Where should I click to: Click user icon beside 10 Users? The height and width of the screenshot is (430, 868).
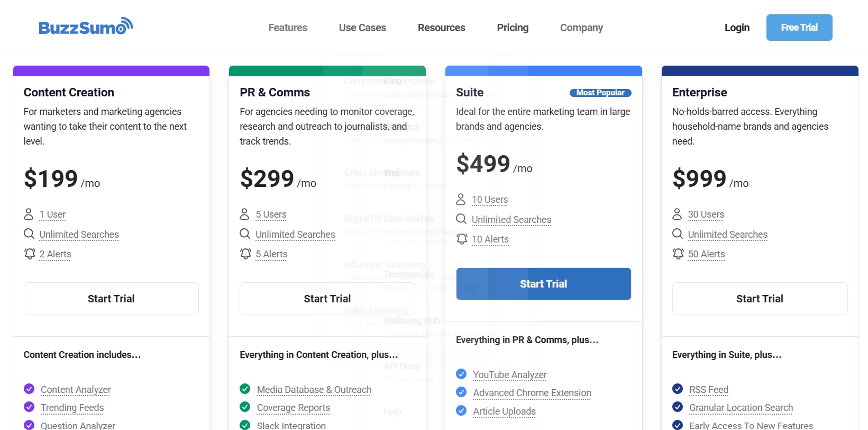tap(461, 199)
